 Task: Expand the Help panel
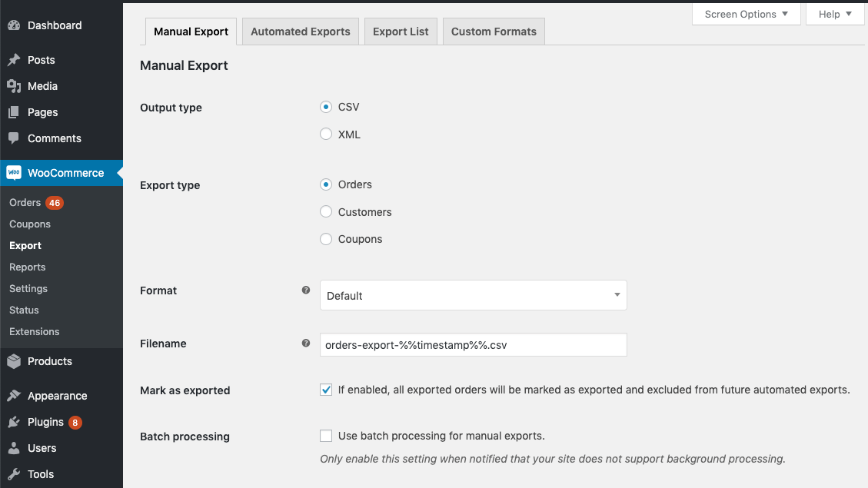[834, 14]
